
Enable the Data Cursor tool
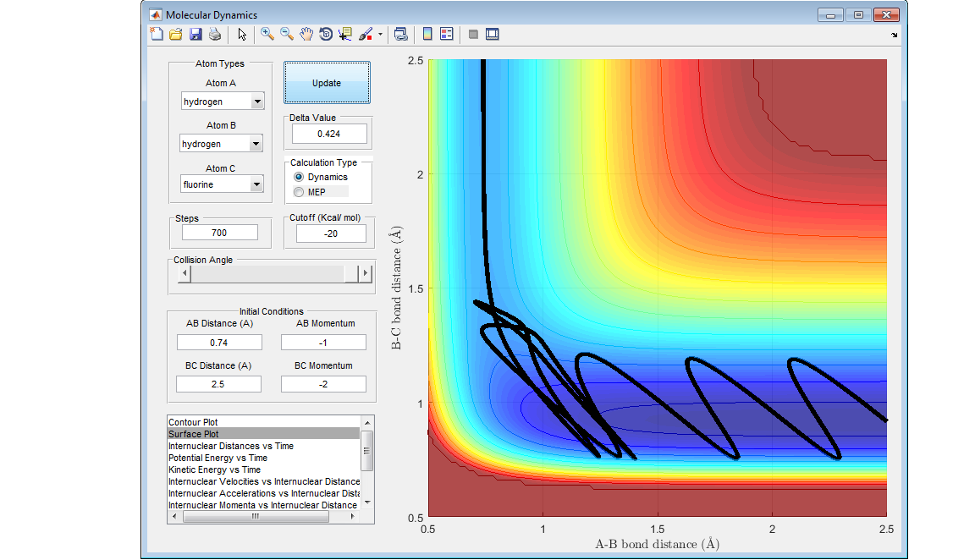click(x=345, y=34)
